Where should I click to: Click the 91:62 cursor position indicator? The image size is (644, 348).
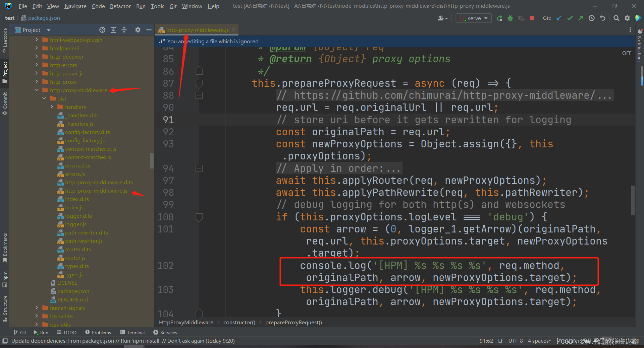486,341
